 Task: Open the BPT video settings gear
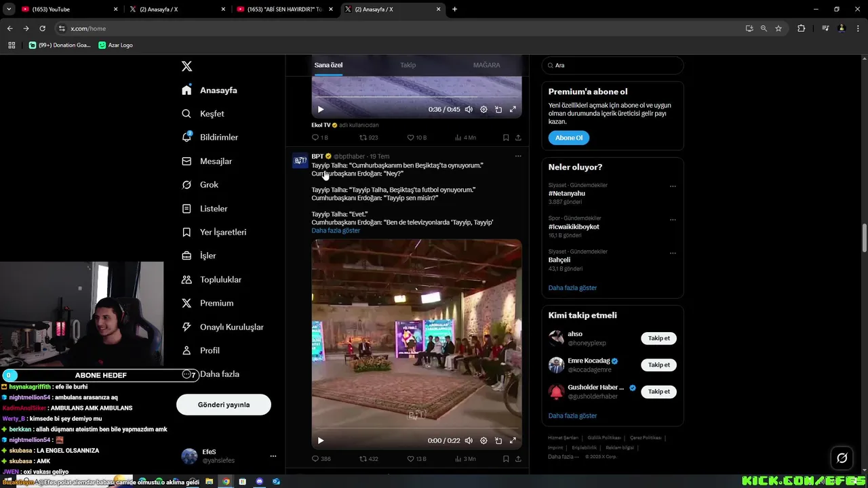484,441
